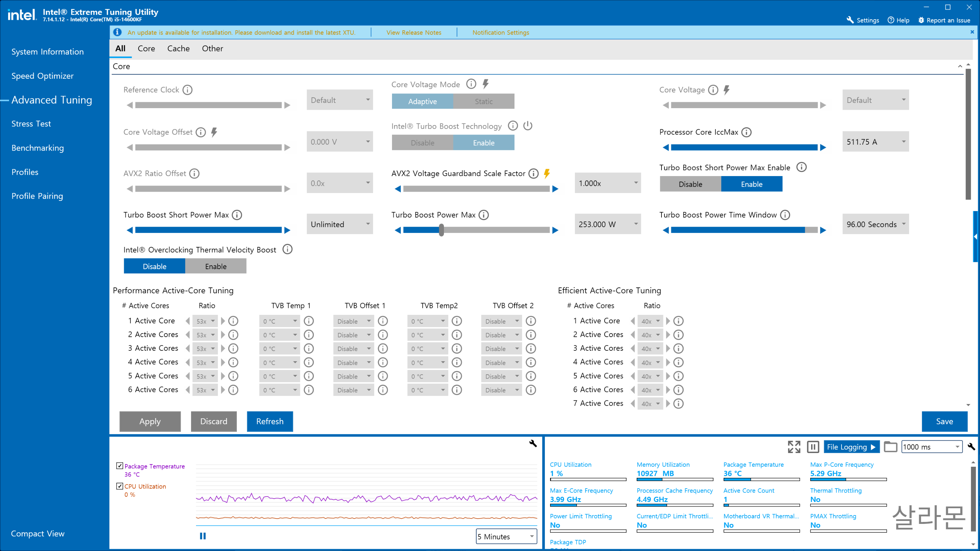Click the wrench icon above the temperature graph
Viewport: 980px width, 551px height.
click(x=532, y=444)
